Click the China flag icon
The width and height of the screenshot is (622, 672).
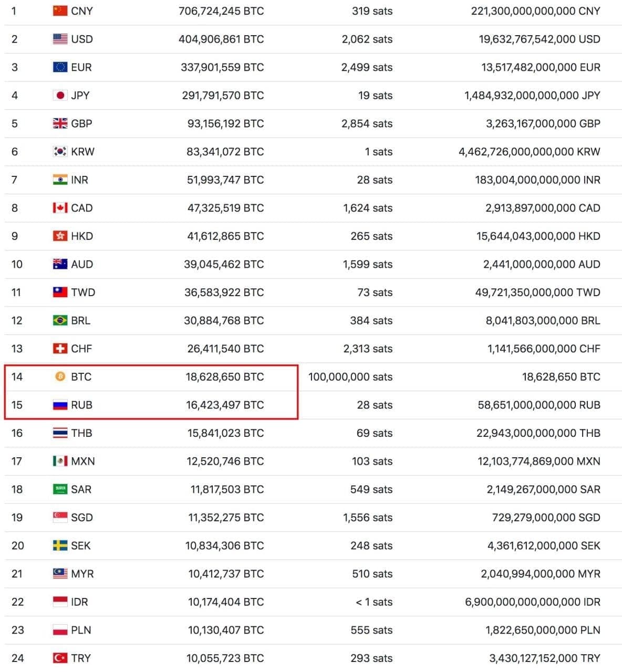point(60,11)
